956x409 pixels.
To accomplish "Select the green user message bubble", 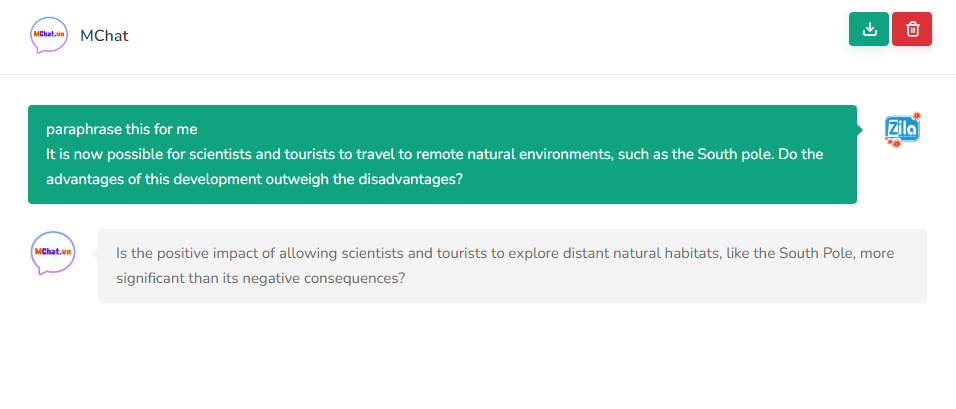I will [x=442, y=155].
